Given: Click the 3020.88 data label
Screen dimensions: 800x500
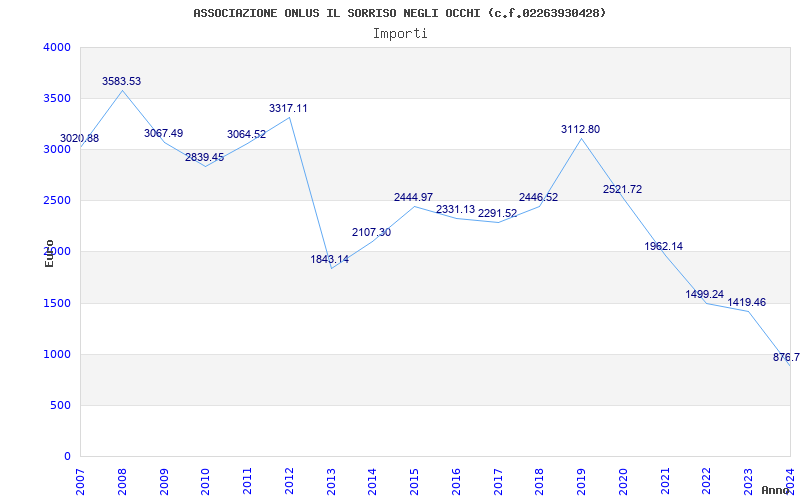Looking at the screenshot, I should pos(80,138).
